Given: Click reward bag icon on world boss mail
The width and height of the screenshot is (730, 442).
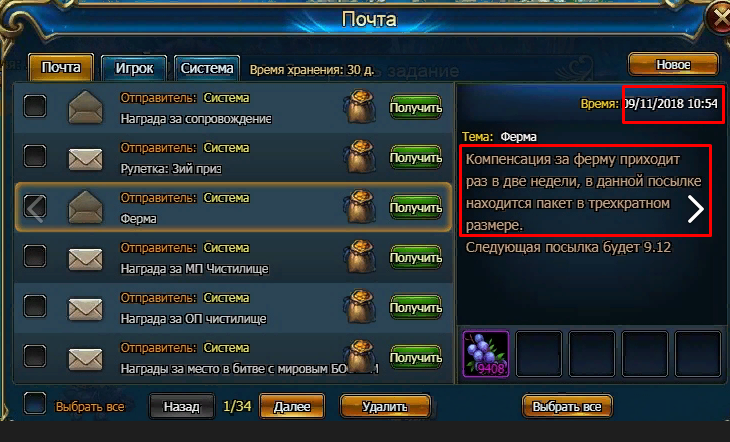Looking at the screenshot, I should pos(359,356).
